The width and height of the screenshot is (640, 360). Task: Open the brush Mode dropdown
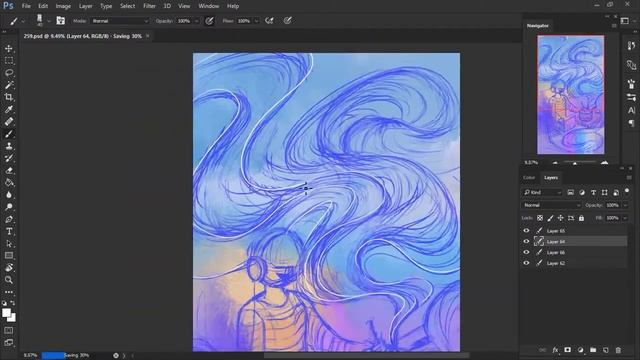[x=120, y=21]
